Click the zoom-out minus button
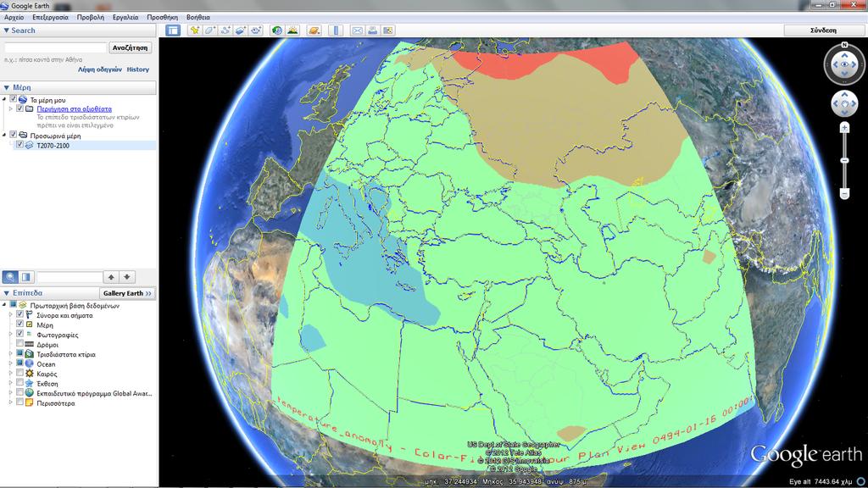Viewport: 868px width, 488px height. click(844, 193)
